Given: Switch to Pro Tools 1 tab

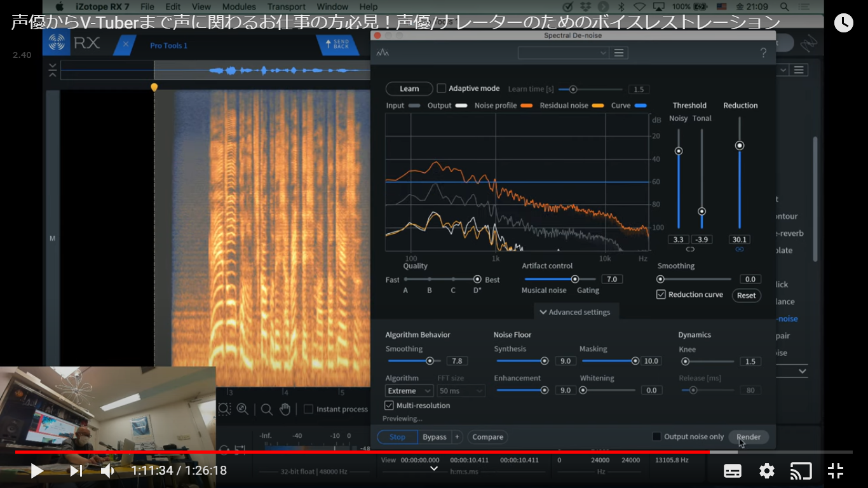Looking at the screenshot, I should (x=168, y=45).
